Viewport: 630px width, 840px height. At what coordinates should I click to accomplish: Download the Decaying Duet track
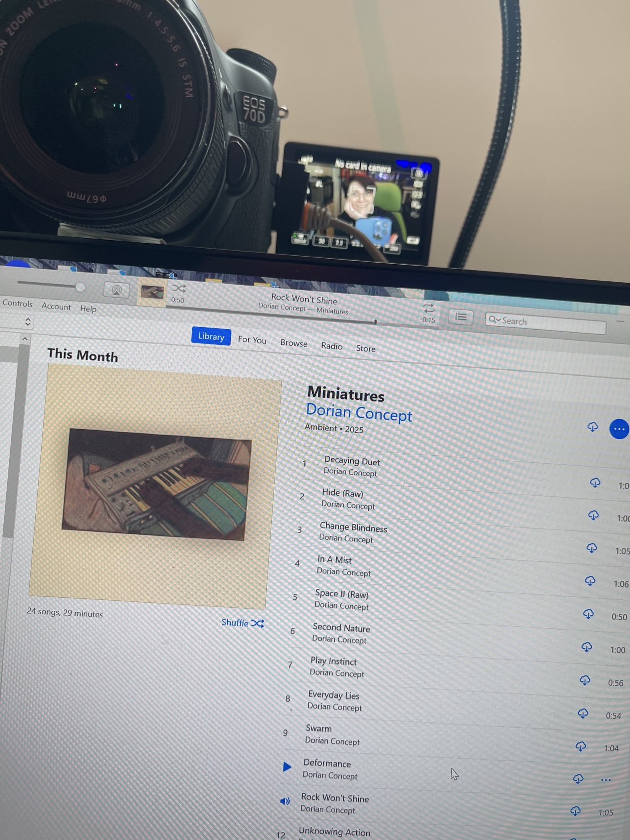pyautogui.click(x=595, y=483)
